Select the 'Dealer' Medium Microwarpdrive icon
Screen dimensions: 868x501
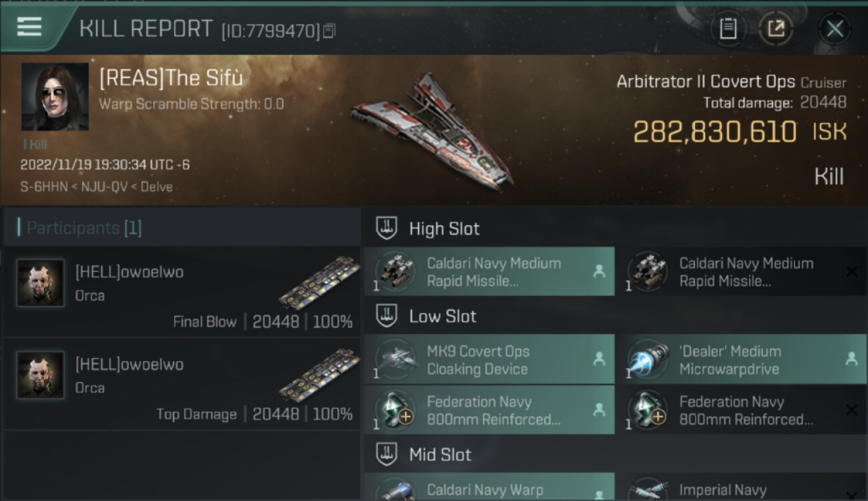click(648, 360)
